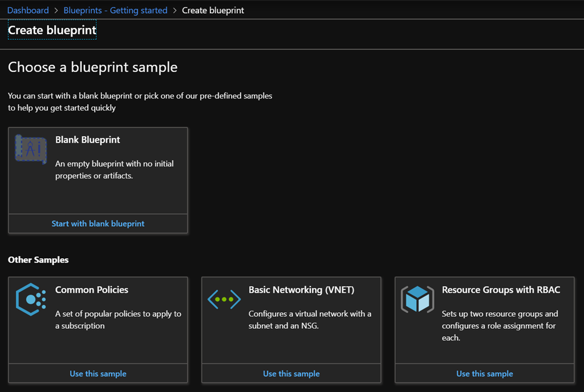The height and width of the screenshot is (392, 584).
Task: Use the Resource Groups with RBAC sample
Action: 485,374
